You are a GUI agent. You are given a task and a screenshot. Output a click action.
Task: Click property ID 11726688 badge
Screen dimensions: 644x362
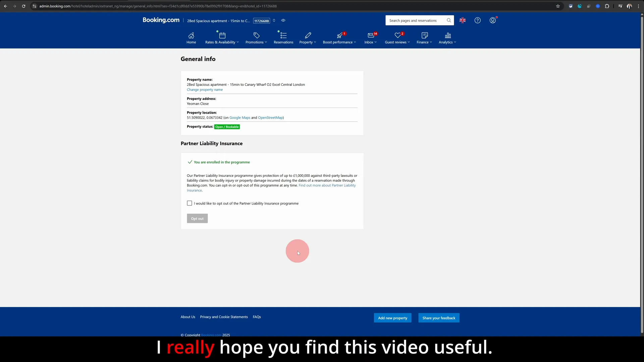(261, 21)
